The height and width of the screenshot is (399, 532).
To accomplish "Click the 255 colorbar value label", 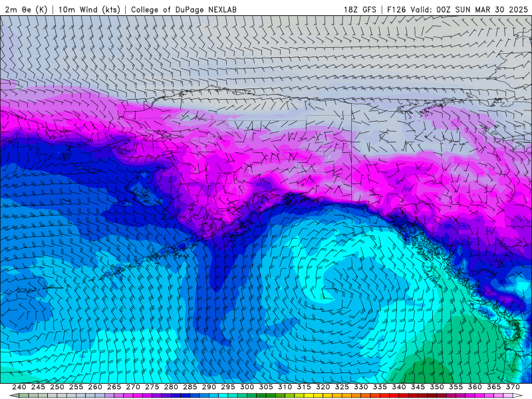I will click(x=76, y=387).
